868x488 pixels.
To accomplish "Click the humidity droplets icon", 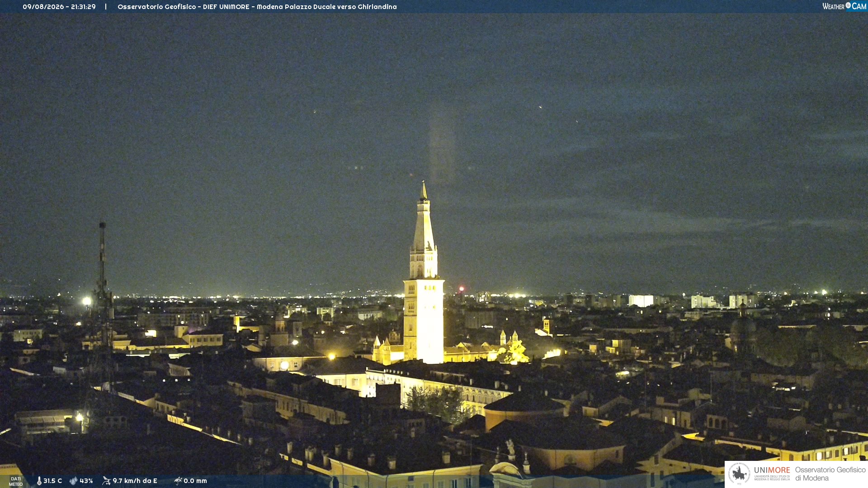I will (x=73, y=481).
